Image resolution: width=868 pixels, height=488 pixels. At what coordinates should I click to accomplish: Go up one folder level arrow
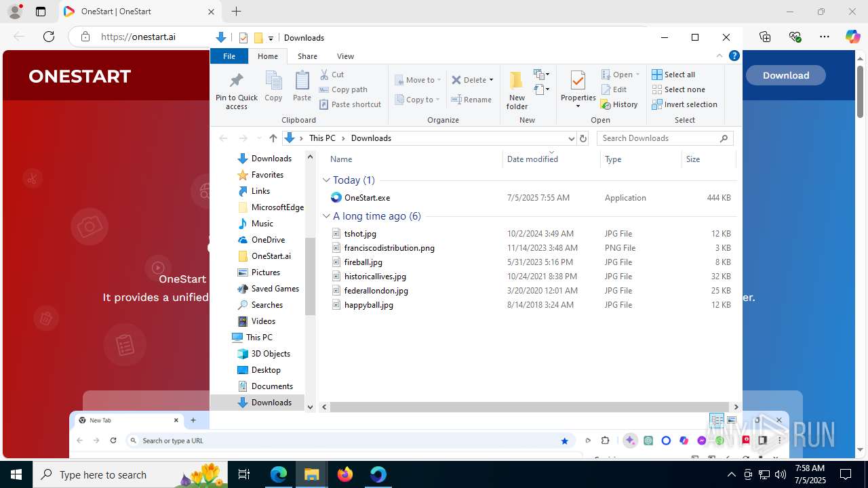click(273, 138)
